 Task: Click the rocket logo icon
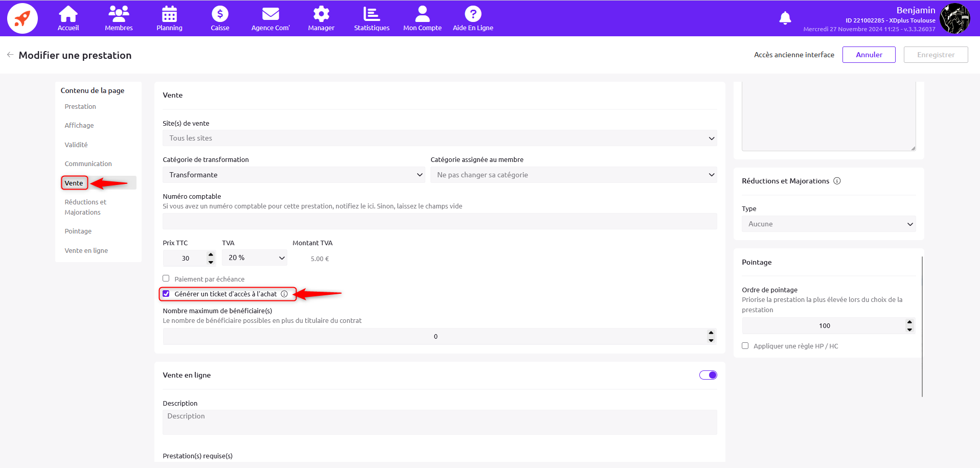(22, 18)
